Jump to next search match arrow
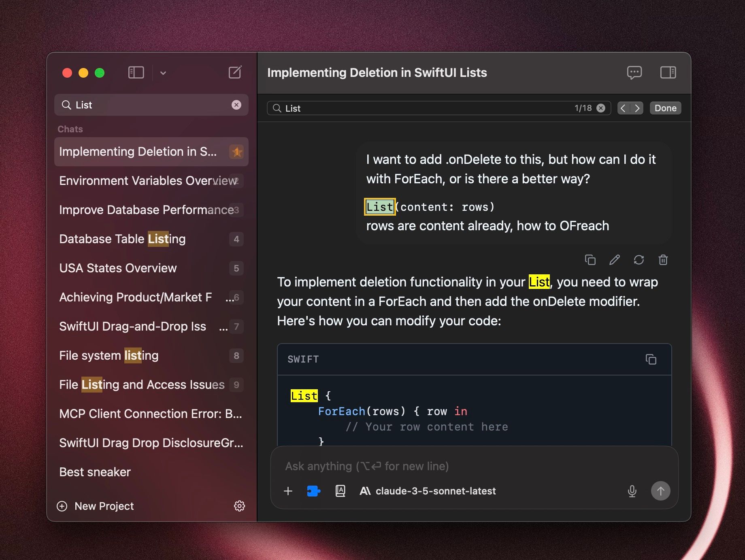745x560 pixels. (x=637, y=108)
